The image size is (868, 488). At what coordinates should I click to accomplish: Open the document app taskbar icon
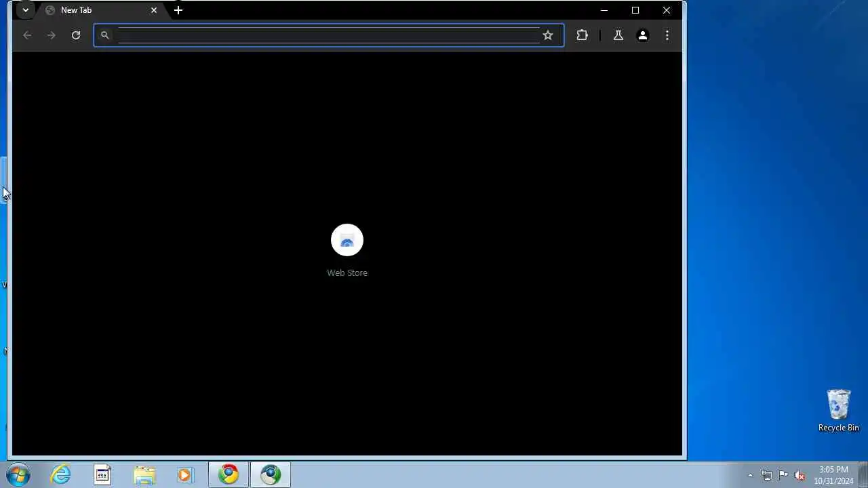pos(102,474)
